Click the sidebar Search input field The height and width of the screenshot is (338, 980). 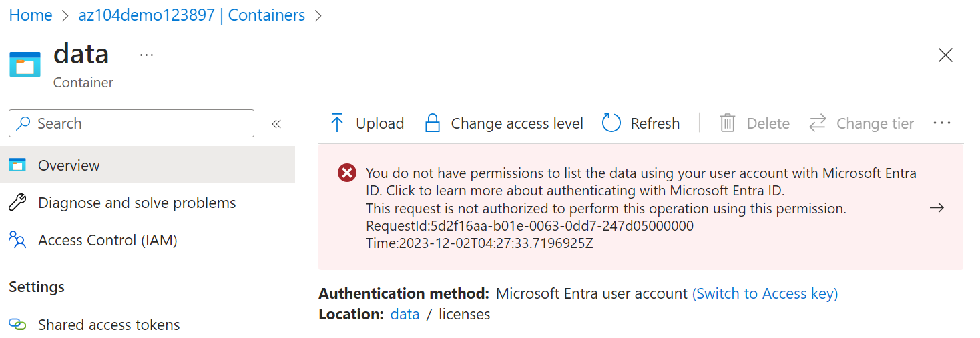(x=140, y=123)
